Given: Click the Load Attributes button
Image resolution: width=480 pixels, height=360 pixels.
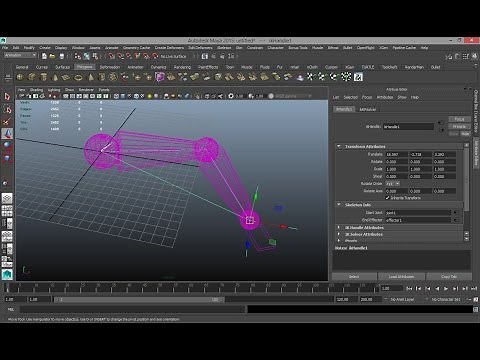Looking at the screenshot, I should coord(401,277).
